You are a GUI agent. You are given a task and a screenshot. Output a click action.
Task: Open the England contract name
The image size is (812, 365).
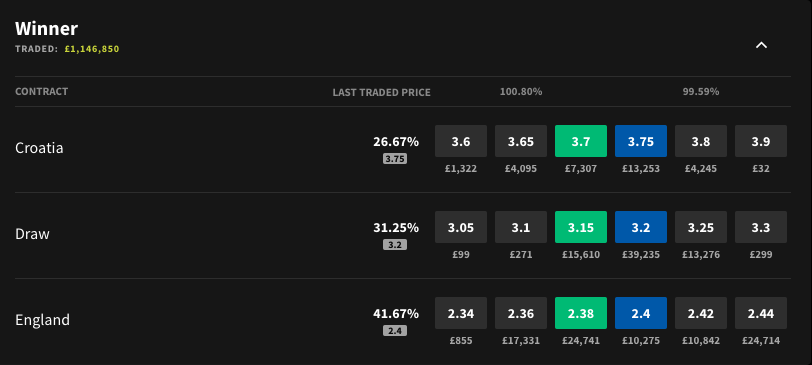[x=42, y=320]
